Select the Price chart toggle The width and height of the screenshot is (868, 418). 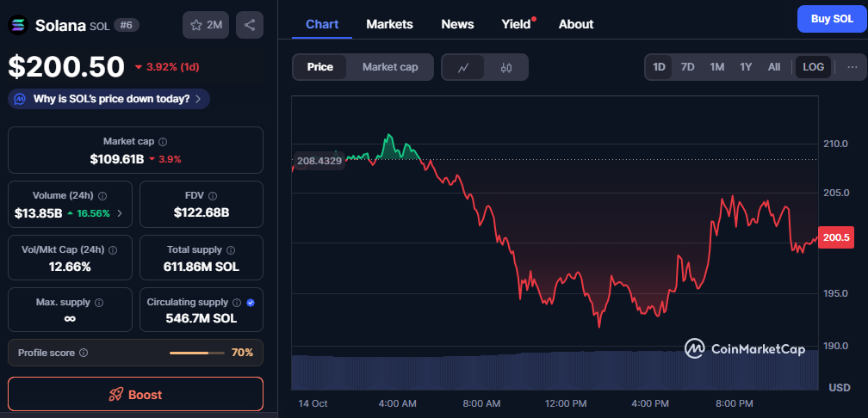pos(320,67)
